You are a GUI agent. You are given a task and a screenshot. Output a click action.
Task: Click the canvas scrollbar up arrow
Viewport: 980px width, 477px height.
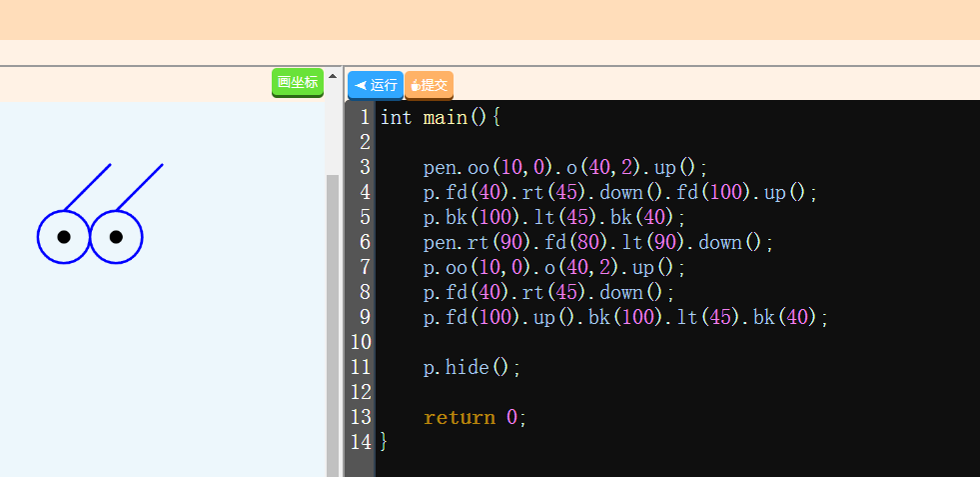pos(333,76)
